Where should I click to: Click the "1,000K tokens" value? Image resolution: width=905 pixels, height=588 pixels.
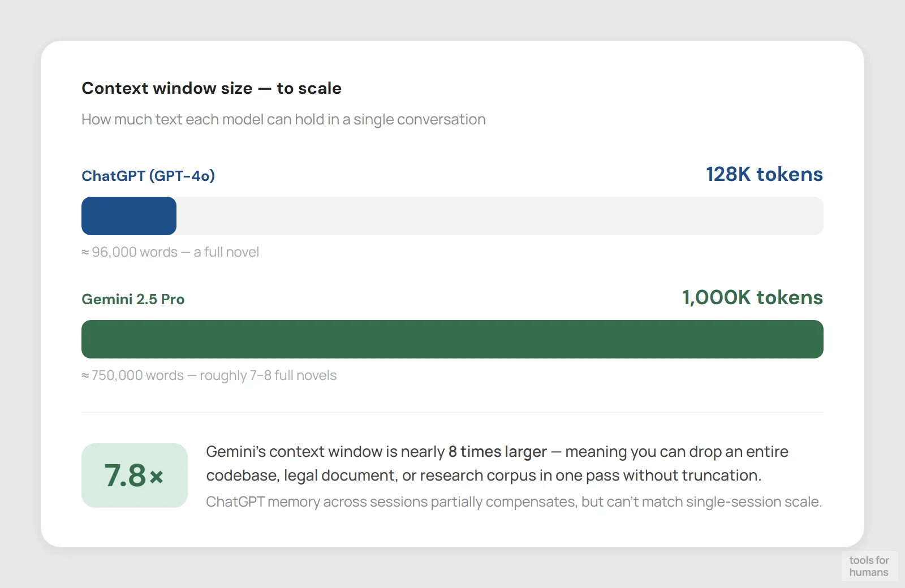click(x=752, y=297)
